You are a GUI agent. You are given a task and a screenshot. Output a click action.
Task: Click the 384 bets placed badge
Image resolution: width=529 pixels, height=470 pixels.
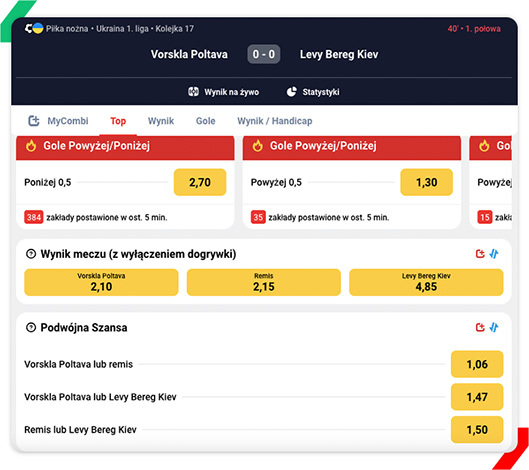point(34,217)
